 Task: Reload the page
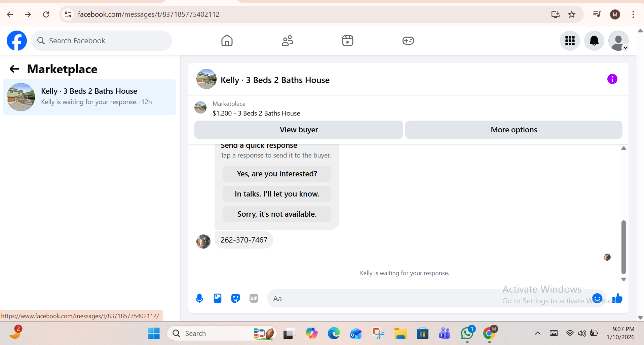tap(46, 14)
